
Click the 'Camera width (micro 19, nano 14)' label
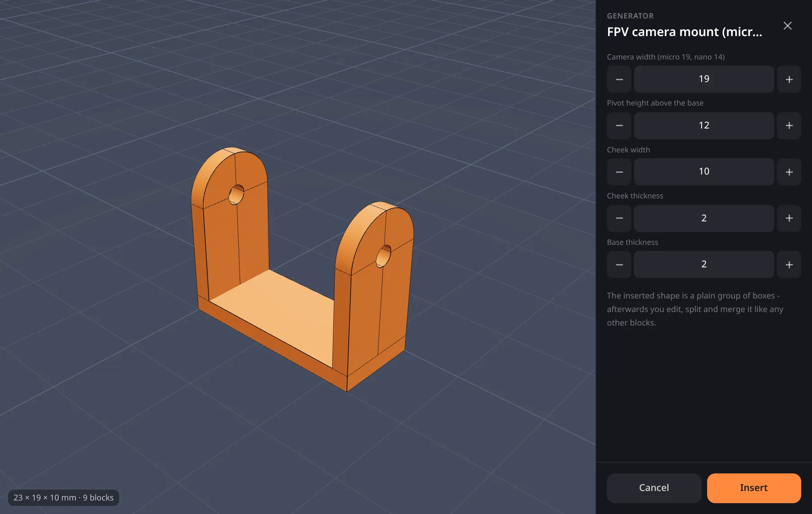coord(666,57)
